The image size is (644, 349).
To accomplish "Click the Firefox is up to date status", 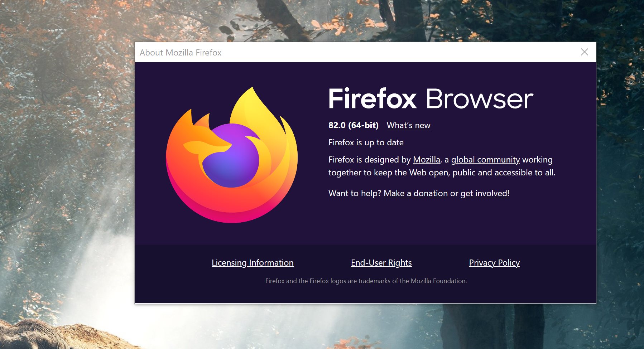I will point(366,142).
